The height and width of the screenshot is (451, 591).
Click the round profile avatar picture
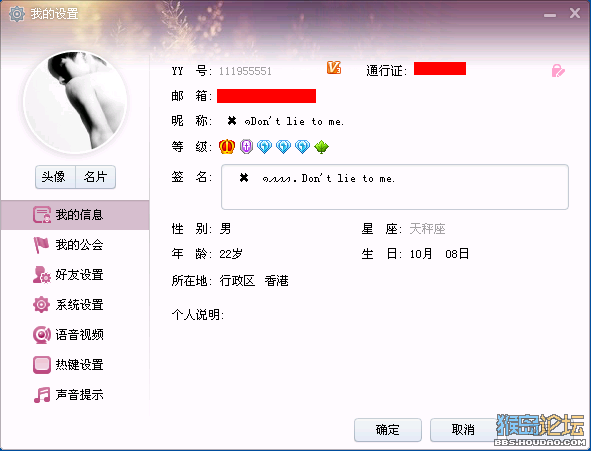pyautogui.click(x=75, y=102)
